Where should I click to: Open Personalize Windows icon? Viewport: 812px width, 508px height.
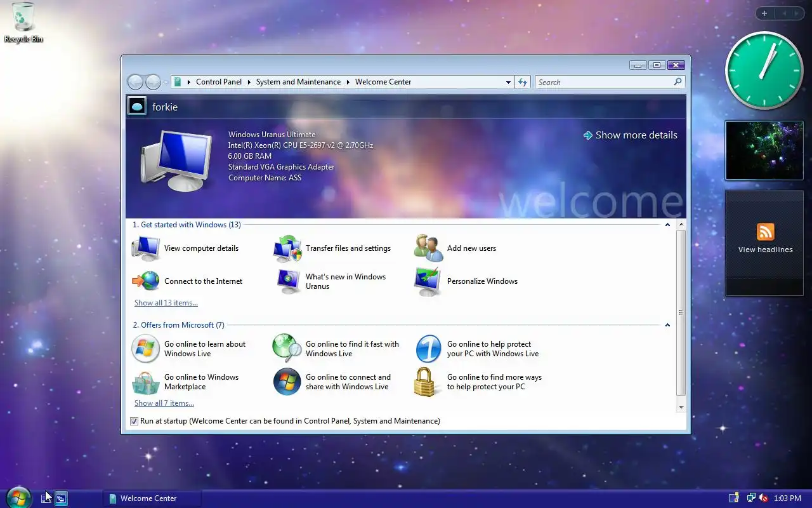point(429,281)
